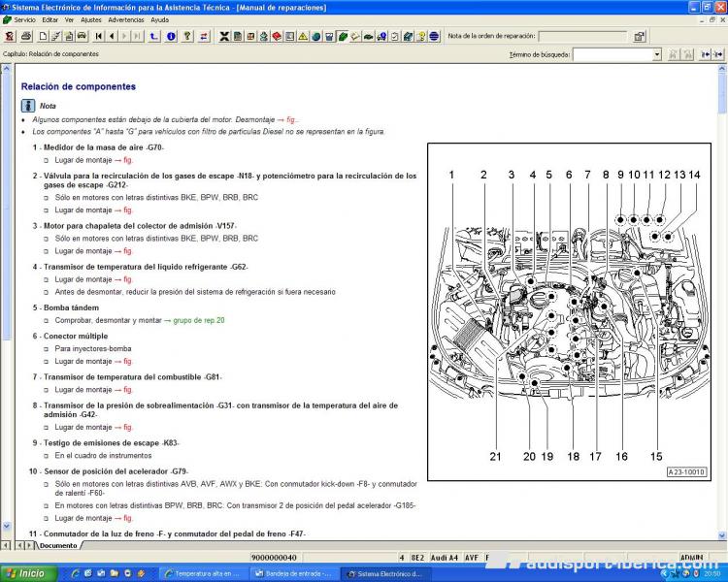Click the car icon in the toolbar
Image resolution: width=728 pixels, height=582 pixels.
click(82, 36)
